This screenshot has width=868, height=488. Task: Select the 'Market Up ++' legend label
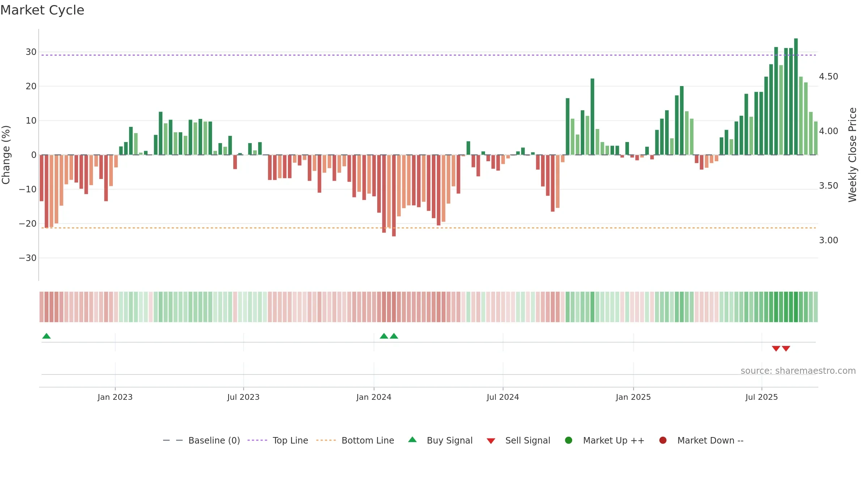point(614,440)
